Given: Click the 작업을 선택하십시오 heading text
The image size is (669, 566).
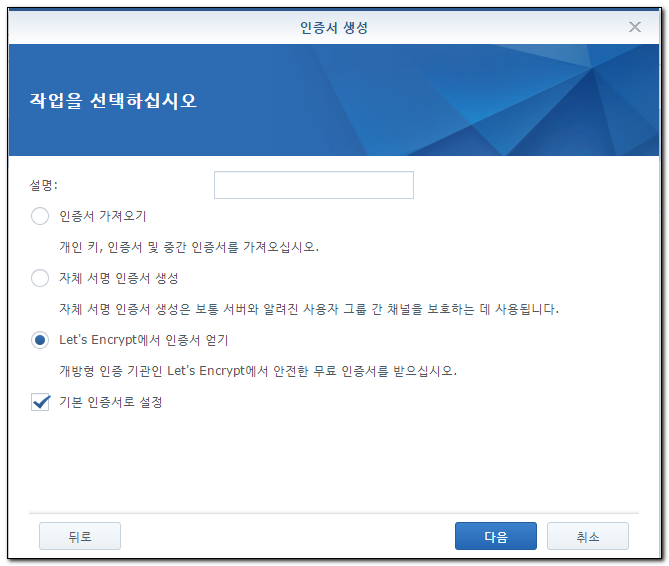Looking at the screenshot, I should coord(113,101).
